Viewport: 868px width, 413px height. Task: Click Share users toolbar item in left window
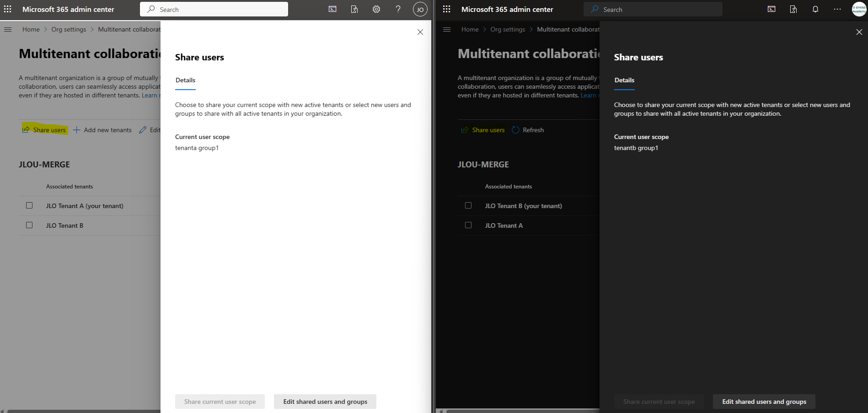[44, 130]
